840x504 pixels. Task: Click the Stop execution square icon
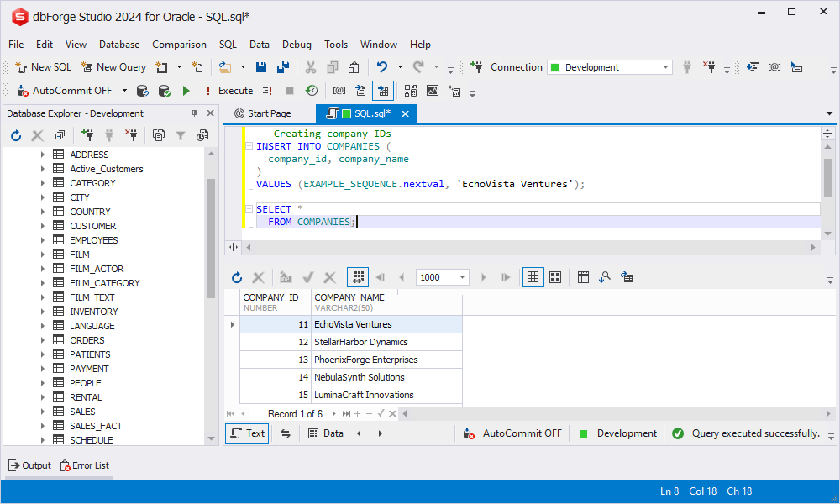point(290,91)
